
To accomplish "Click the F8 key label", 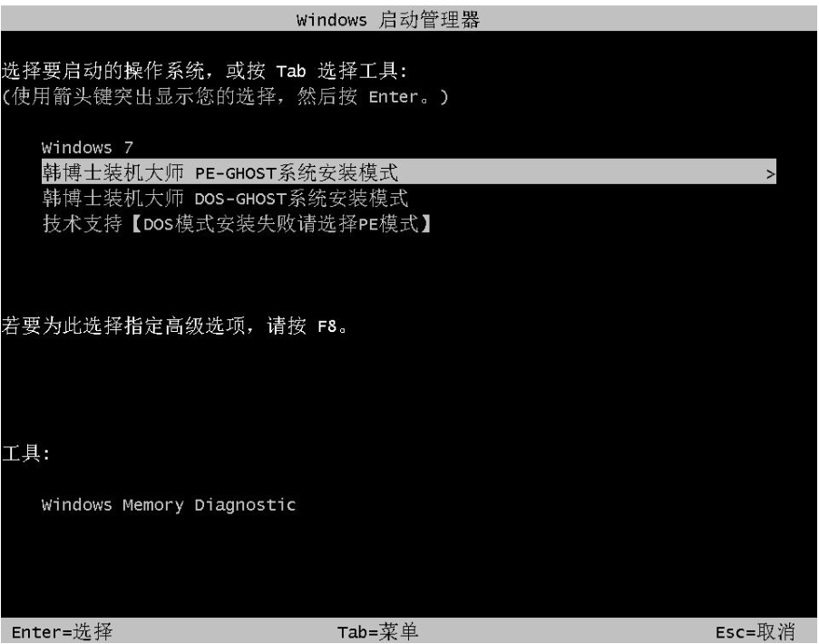I will [x=327, y=327].
